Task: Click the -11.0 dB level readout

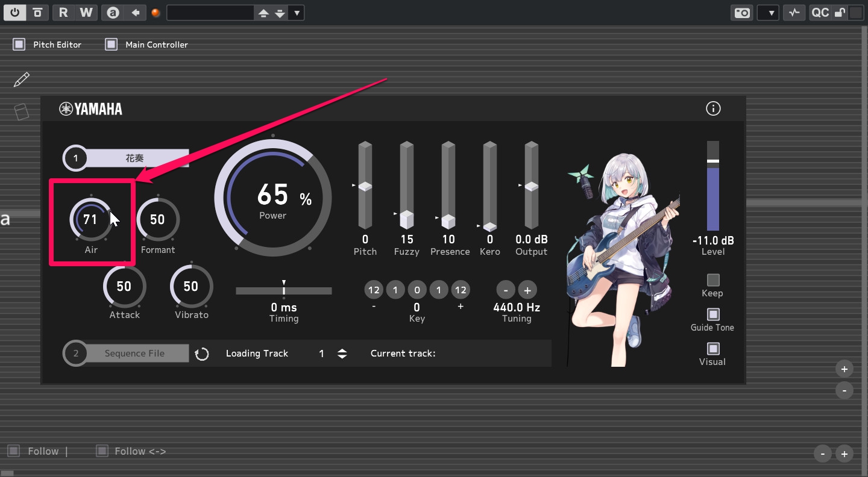Action: [x=713, y=240]
